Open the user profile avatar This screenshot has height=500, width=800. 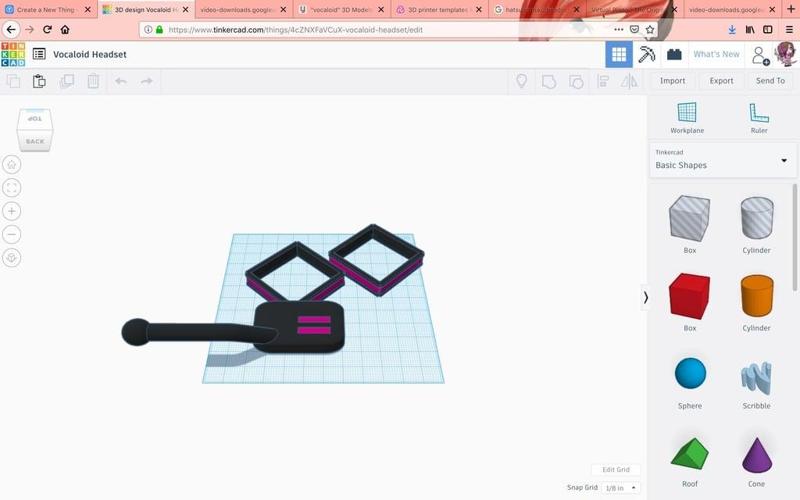click(786, 54)
